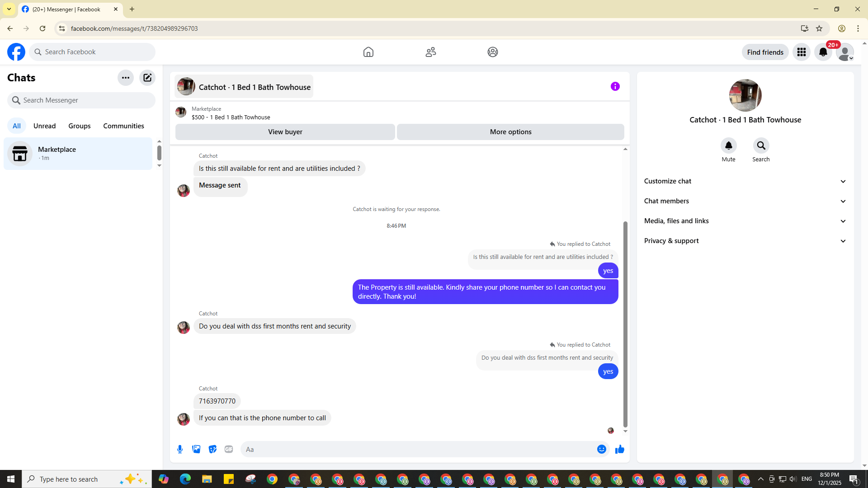Search within the conversation
Screen dimensions: 868x488
(761, 145)
